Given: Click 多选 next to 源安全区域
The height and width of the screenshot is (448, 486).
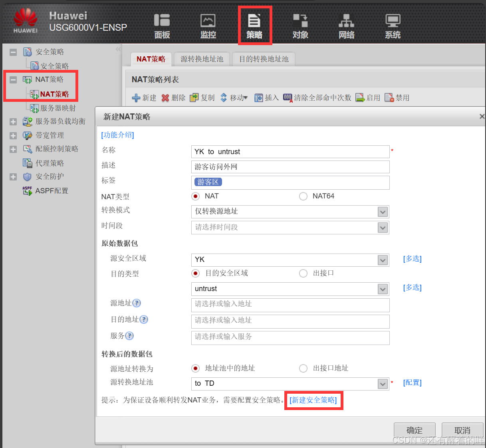Looking at the screenshot, I should click(x=413, y=259).
